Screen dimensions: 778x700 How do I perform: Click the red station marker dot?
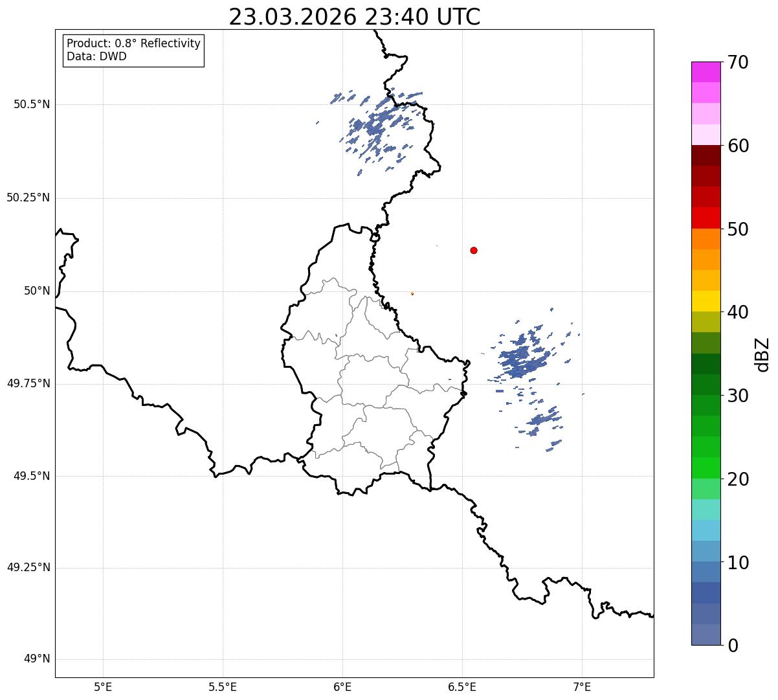pyautogui.click(x=474, y=250)
